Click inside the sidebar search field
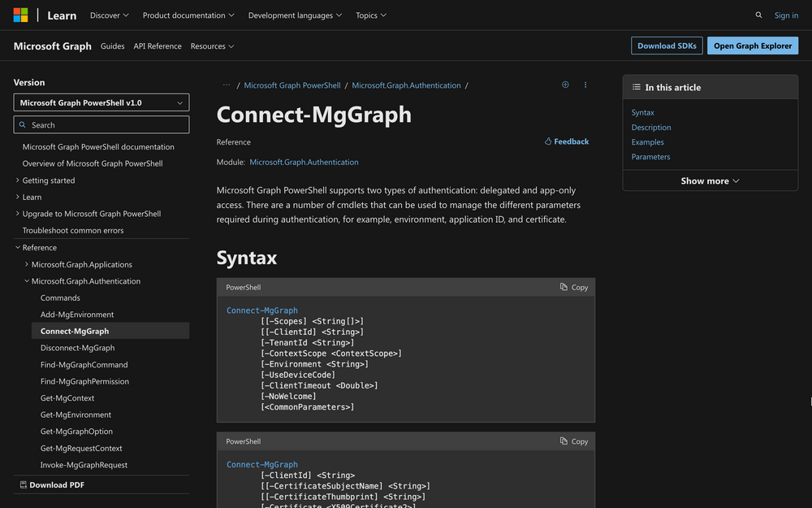The height and width of the screenshot is (508, 812). 101,124
